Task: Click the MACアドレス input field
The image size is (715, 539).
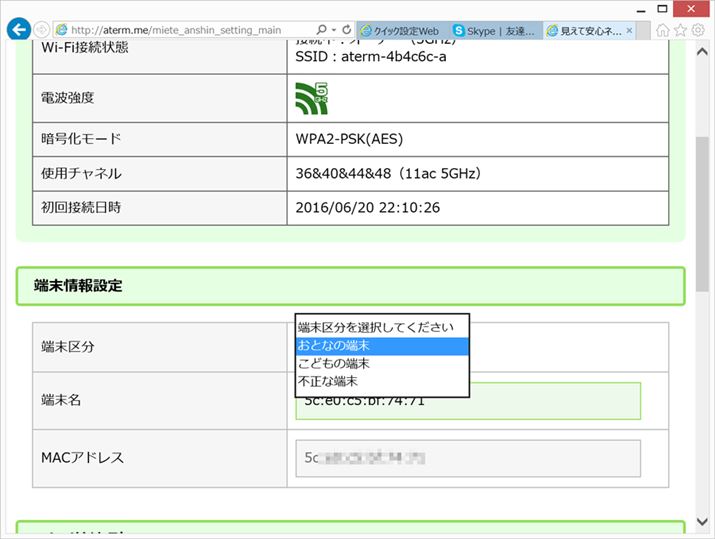Action: click(468, 458)
